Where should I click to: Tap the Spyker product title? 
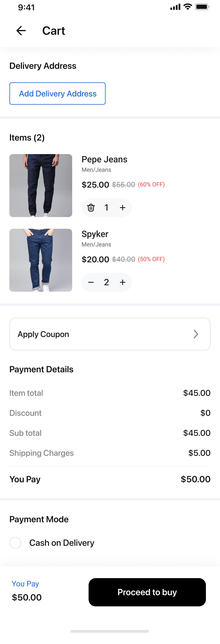pos(95,234)
